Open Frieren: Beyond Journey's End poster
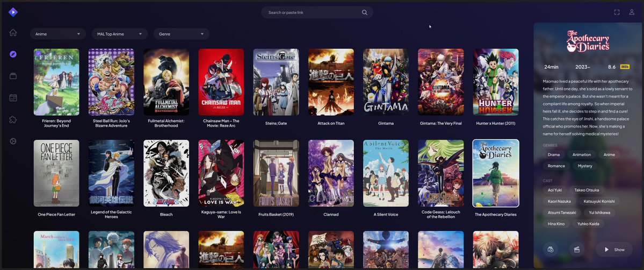This screenshot has width=644, height=270. pos(56,82)
